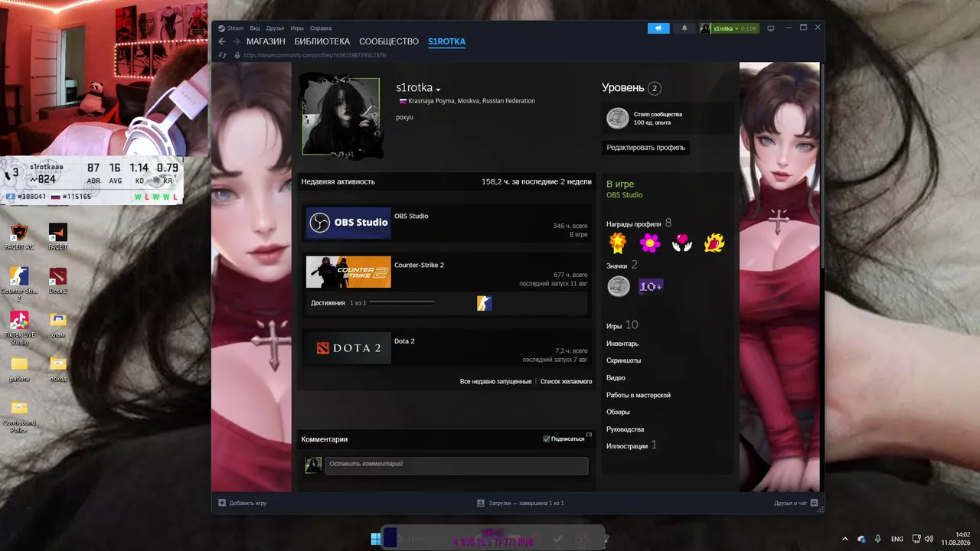Select the Contraband Police desktop folder

click(x=19, y=417)
